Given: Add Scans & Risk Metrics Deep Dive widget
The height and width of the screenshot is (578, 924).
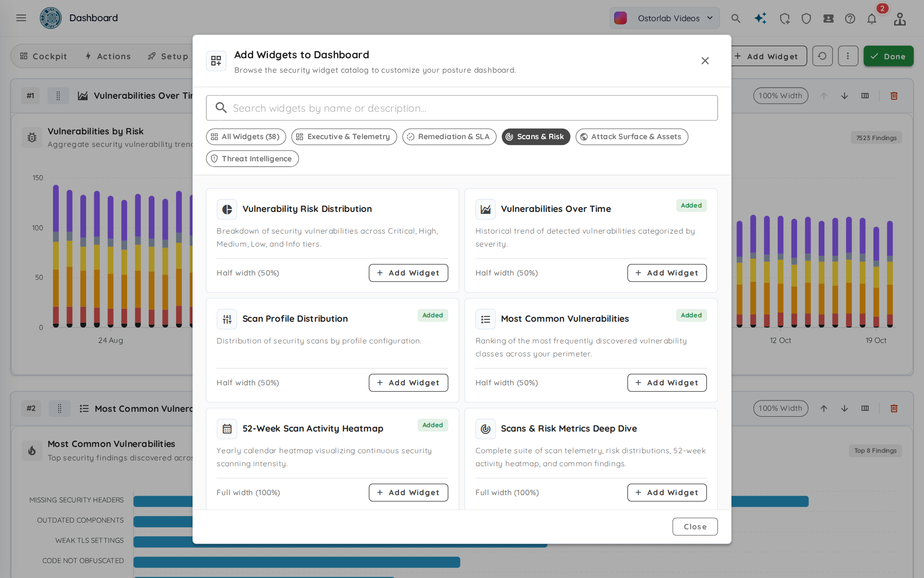Looking at the screenshot, I should click(667, 493).
